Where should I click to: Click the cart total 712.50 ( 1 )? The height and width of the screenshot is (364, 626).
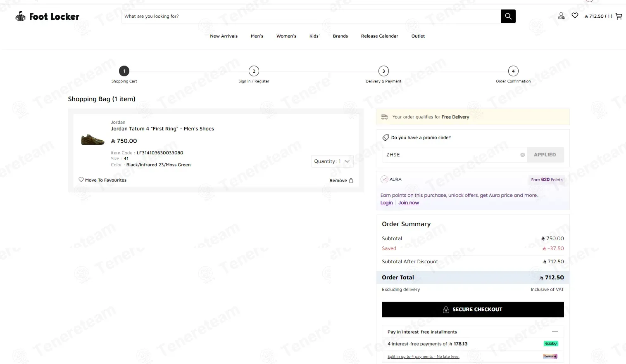pyautogui.click(x=598, y=17)
